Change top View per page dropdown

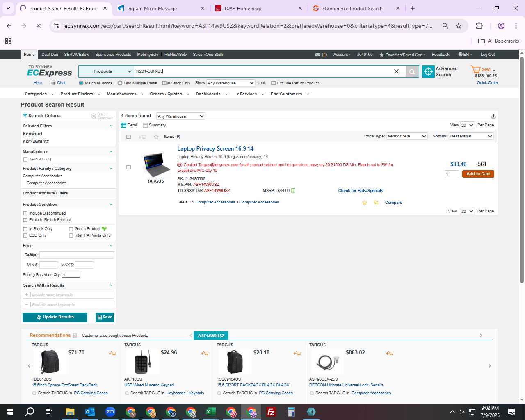pos(467,126)
